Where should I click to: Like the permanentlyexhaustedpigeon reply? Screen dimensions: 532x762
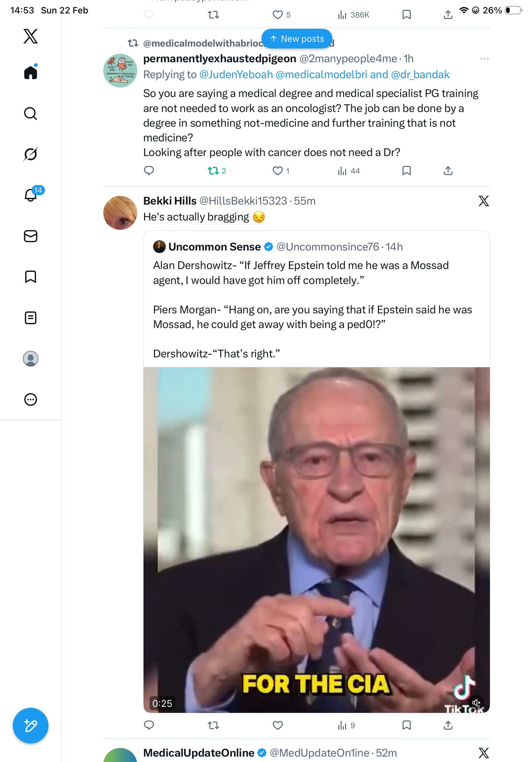[277, 171]
